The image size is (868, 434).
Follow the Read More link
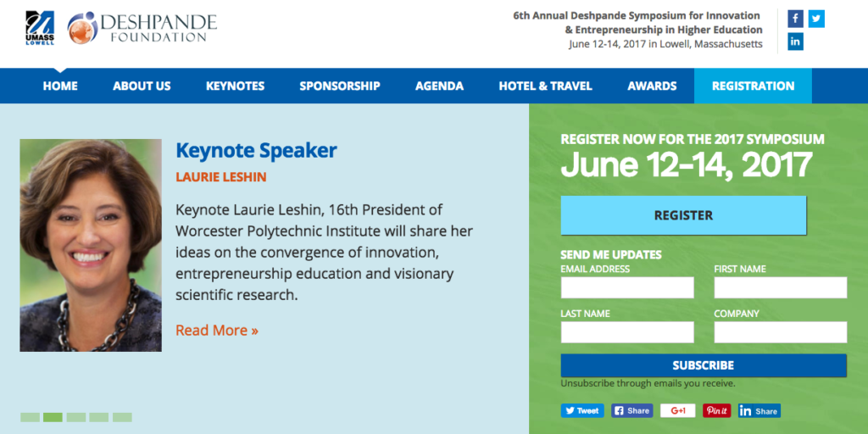217,331
